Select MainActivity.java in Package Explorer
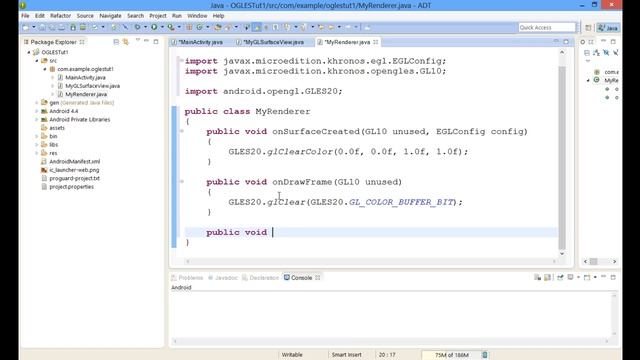 (85, 77)
